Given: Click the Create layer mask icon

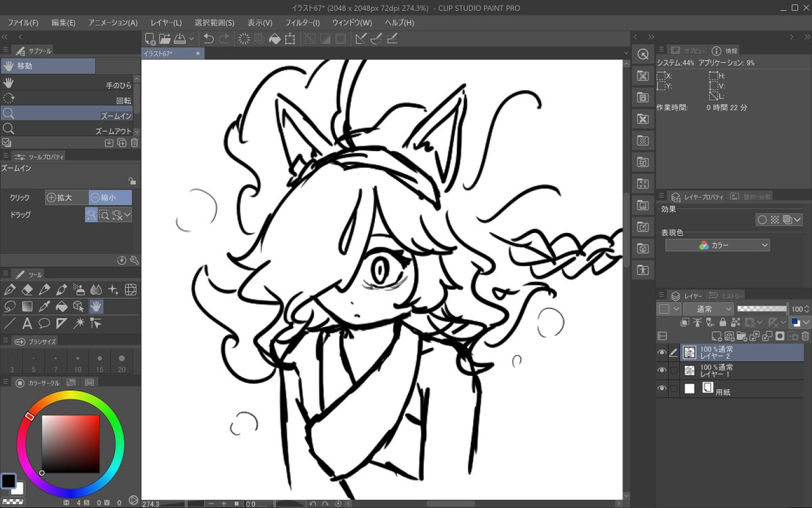Looking at the screenshot, I should click(x=780, y=336).
